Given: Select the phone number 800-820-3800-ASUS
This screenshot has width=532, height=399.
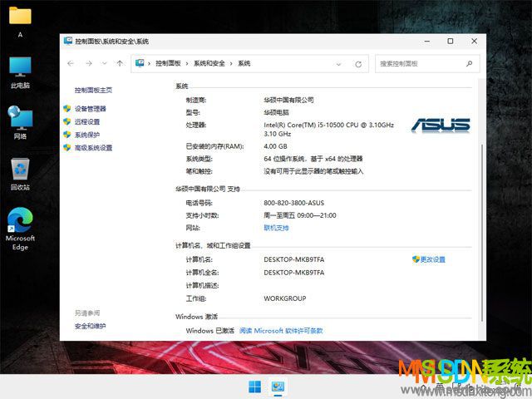Looking at the screenshot, I should (293, 203).
